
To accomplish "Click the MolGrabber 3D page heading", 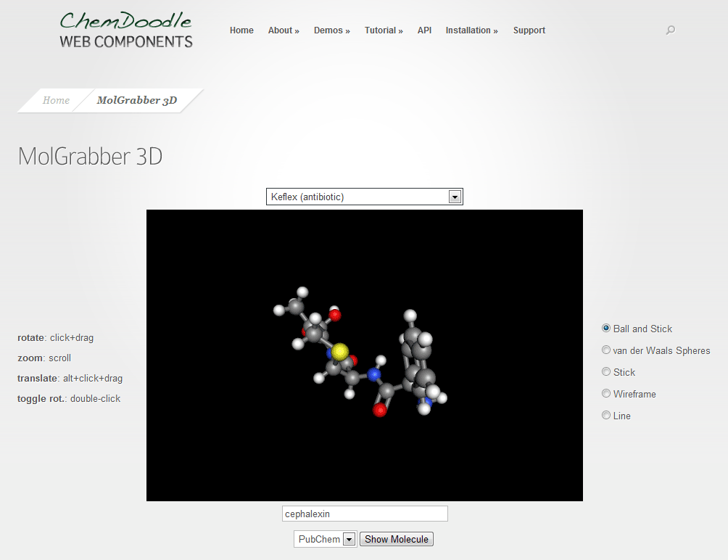I will click(x=90, y=156).
